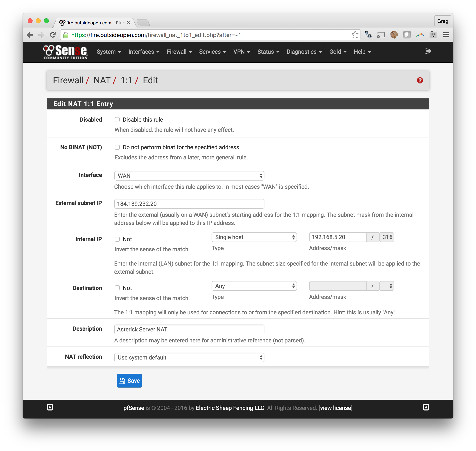The image size is (476, 451).
Task: Open the Interface WAN dropdown
Action: [189, 176]
